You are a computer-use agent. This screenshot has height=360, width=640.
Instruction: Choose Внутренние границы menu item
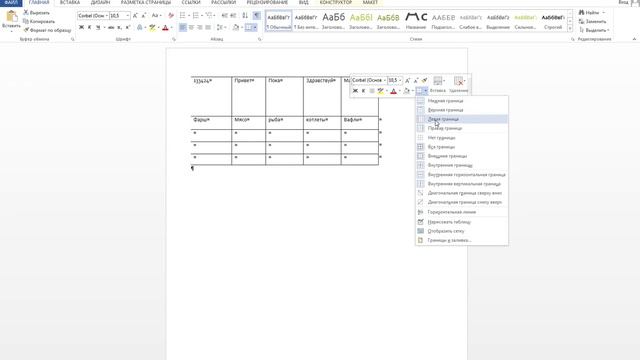[462, 165]
